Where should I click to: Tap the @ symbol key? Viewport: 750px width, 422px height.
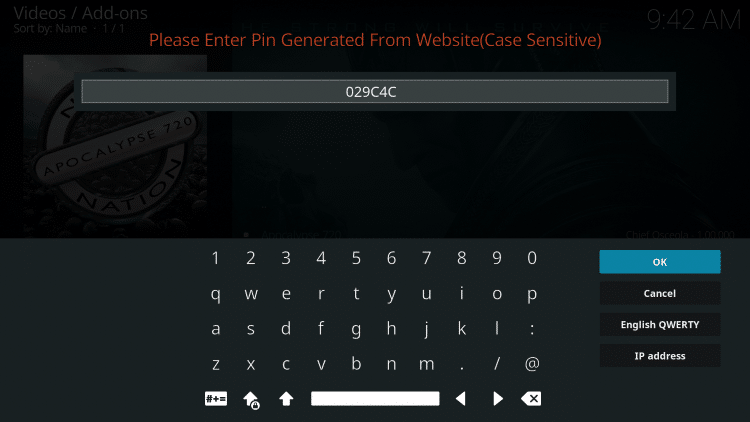tap(532, 364)
